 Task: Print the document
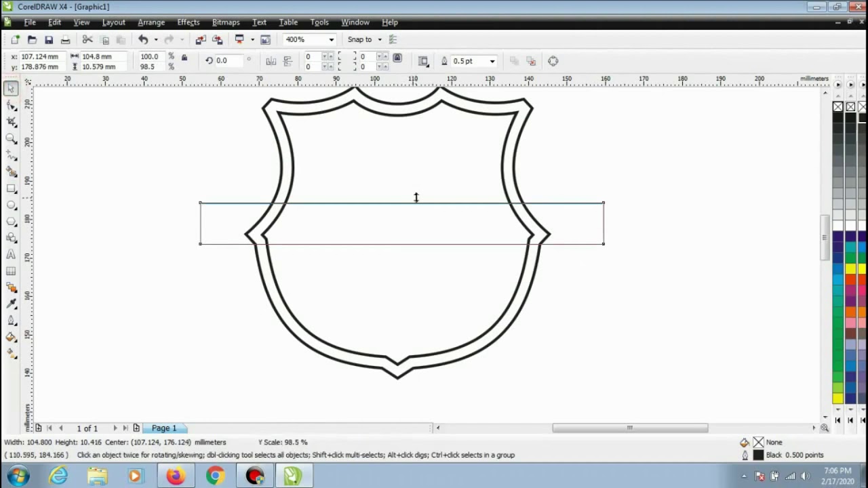coord(65,40)
